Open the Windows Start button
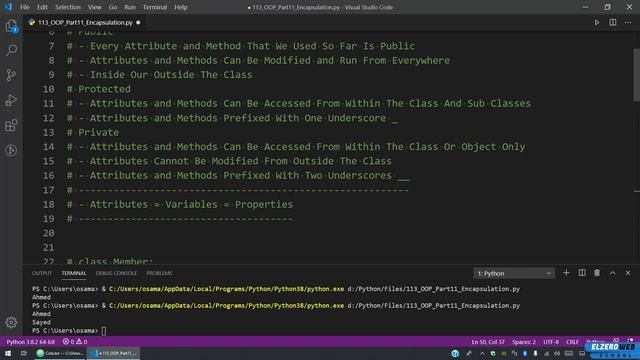640x360 pixels. pyautogui.click(x=8, y=353)
